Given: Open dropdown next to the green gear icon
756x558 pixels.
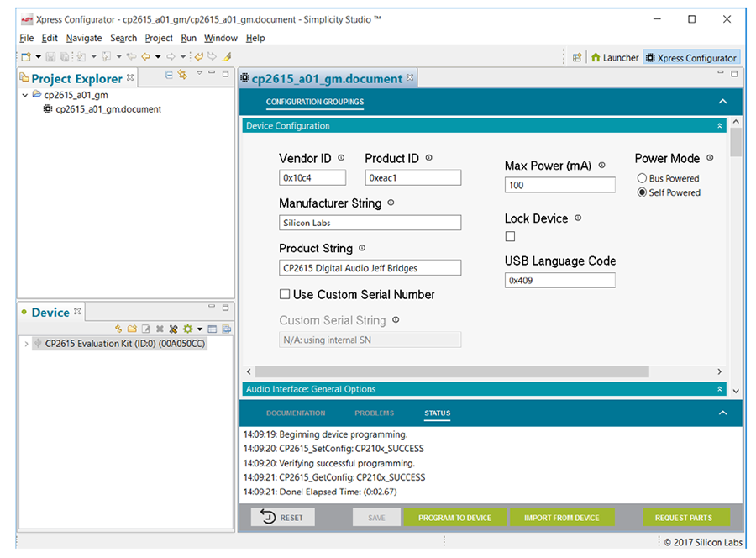Looking at the screenshot, I should (200, 329).
